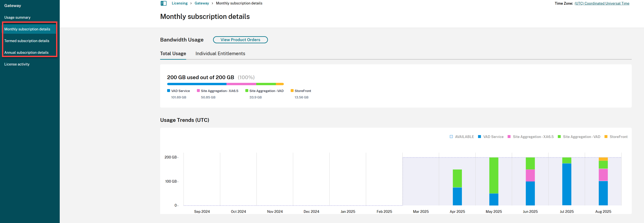Toggle Site Aggregation - VAD in the legend
644x223 pixels.
click(x=579, y=137)
